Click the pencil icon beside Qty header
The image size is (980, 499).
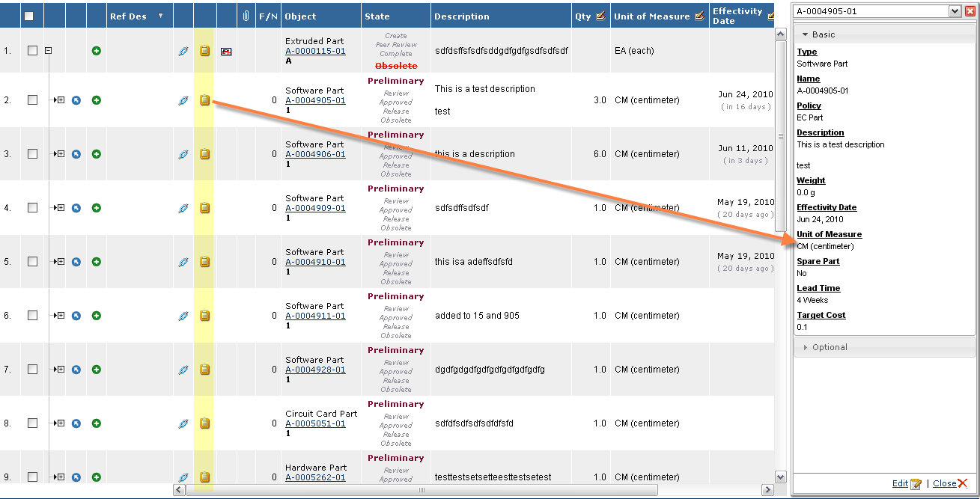tap(600, 16)
